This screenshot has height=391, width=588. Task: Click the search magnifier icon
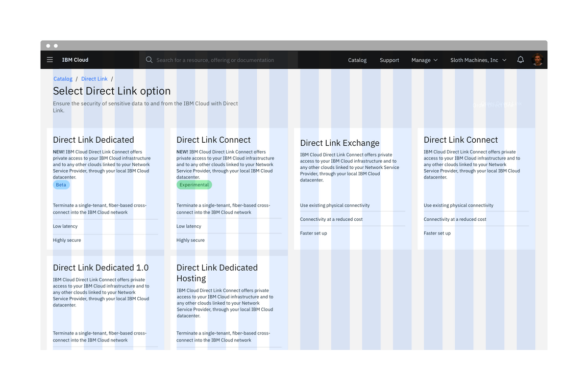pos(149,60)
